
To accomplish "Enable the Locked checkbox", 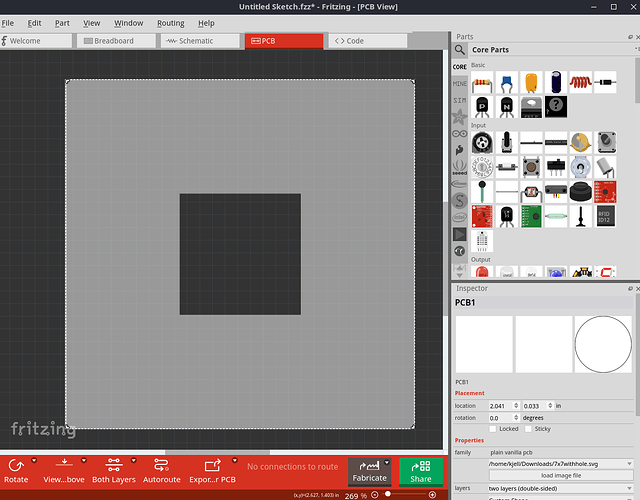I will pos(493,428).
